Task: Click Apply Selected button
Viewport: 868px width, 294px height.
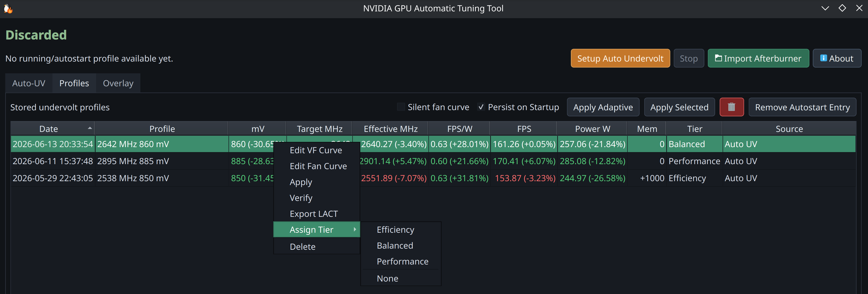Action: [x=679, y=107]
